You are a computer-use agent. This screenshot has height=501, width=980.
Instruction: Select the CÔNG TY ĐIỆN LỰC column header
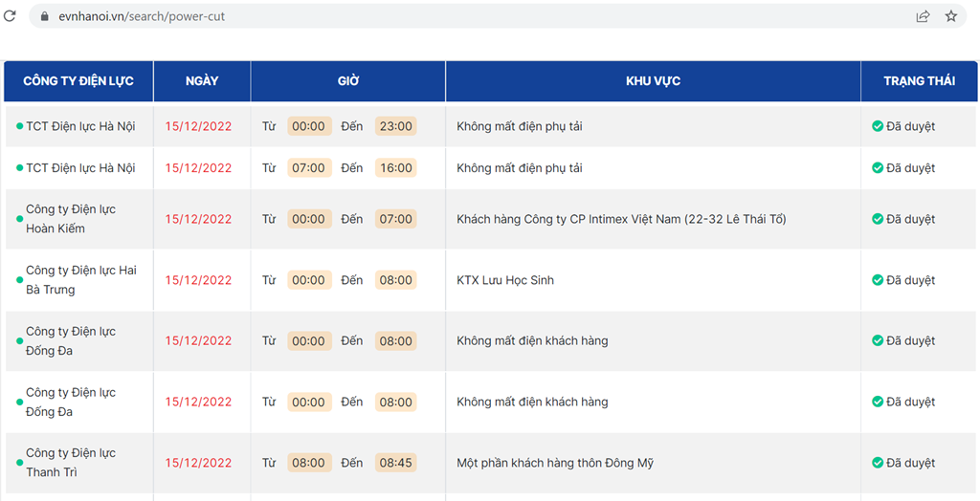click(x=78, y=81)
